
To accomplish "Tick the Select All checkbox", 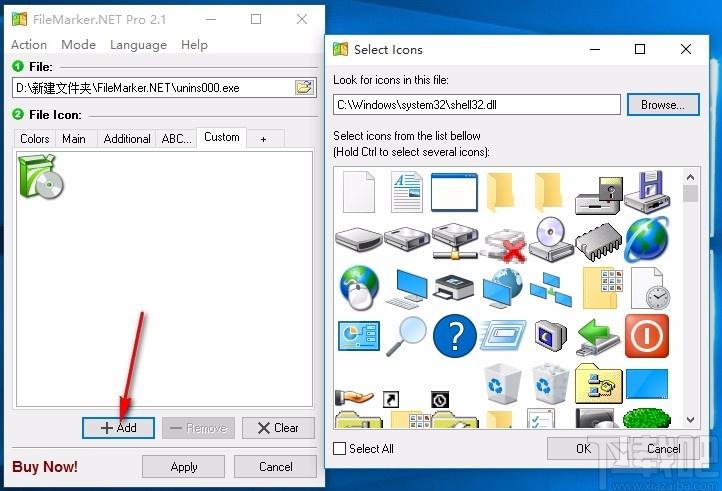I will 339,449.
